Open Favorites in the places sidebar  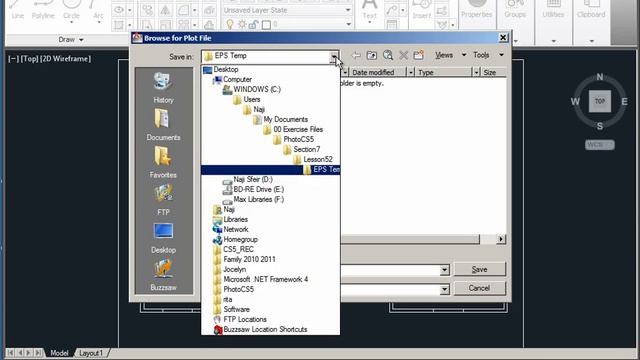163,162
